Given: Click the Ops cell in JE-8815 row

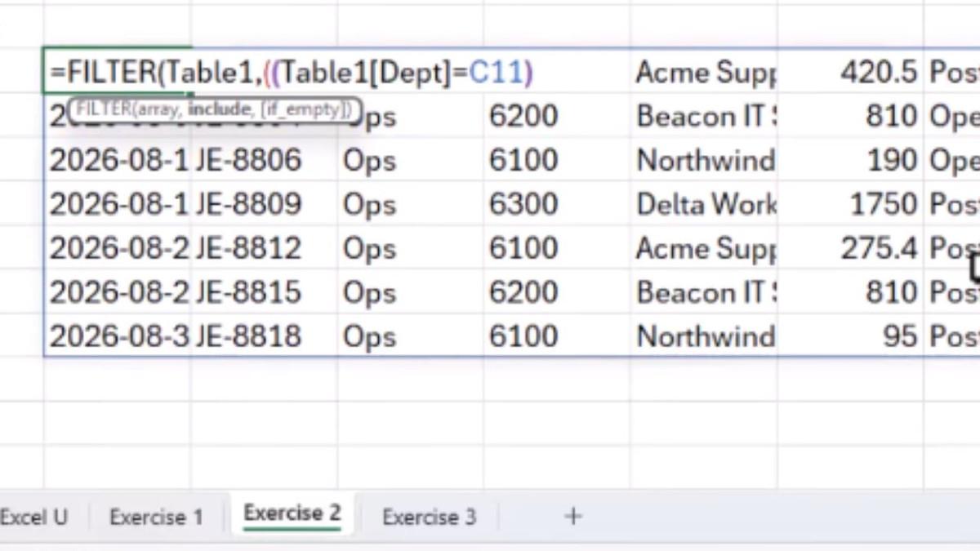Looking at the screenshot, I should (x=410, y=292).
